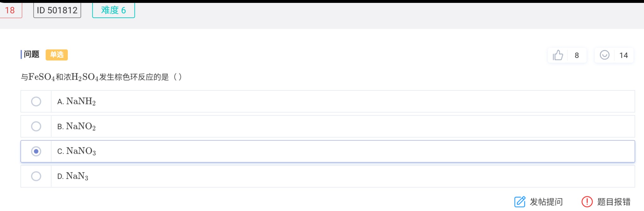Click the thumbs-up like icon
Viewport: 644px width, 211px height.
pos(558,55)
